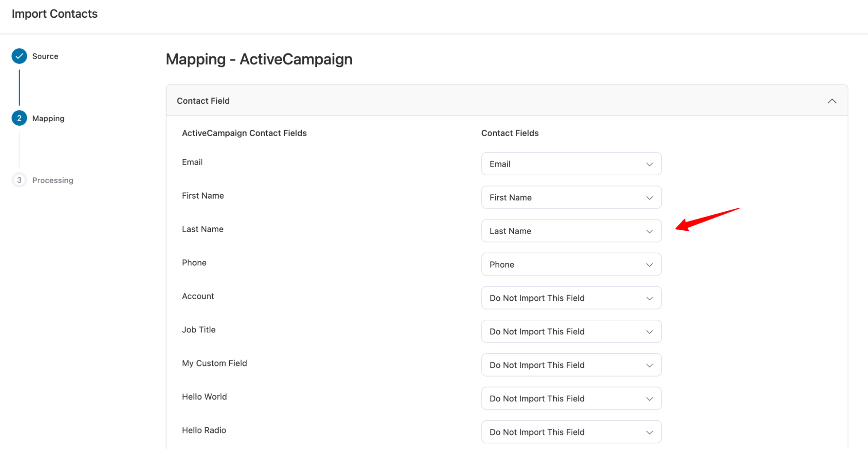This screenshot has width=868, height=449.
Task: Open the Phone mapping dropdown
Action: 571,265
